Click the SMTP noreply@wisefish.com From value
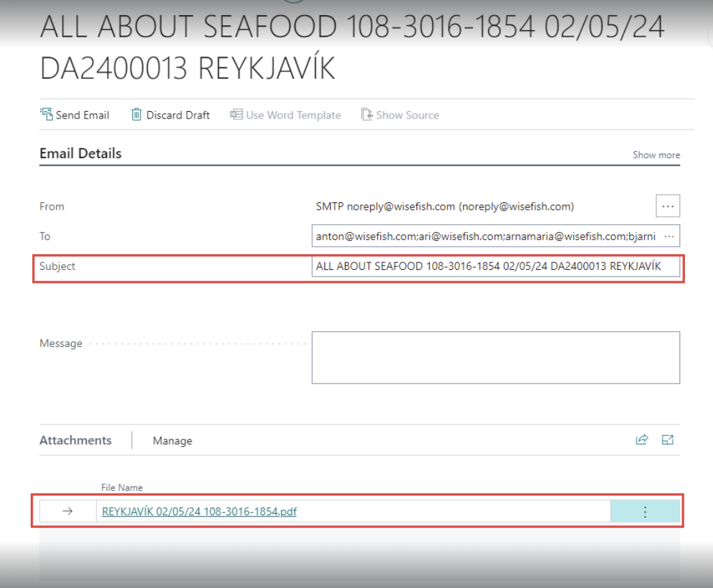This screenshot has width=713, height=588. coord(444,206)
